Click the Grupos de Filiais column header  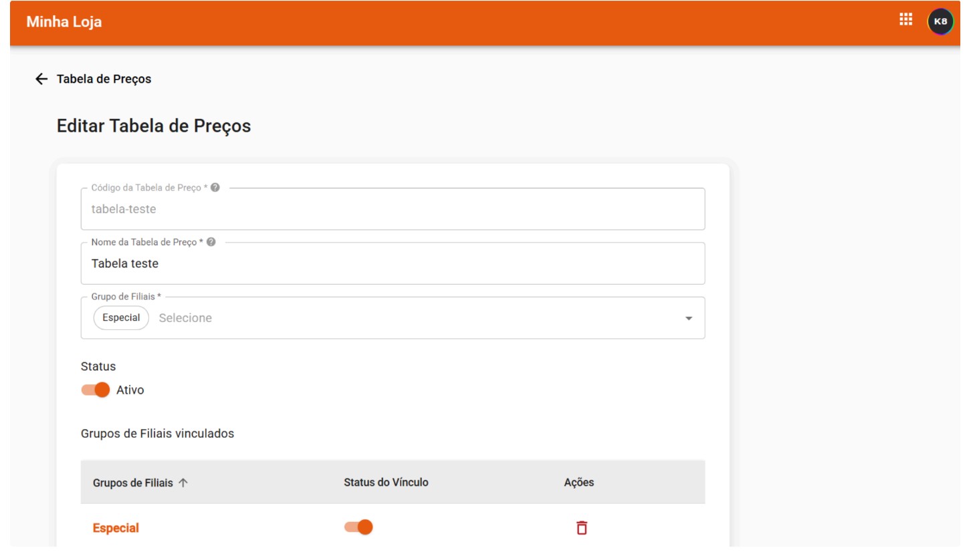click(133, 482)
